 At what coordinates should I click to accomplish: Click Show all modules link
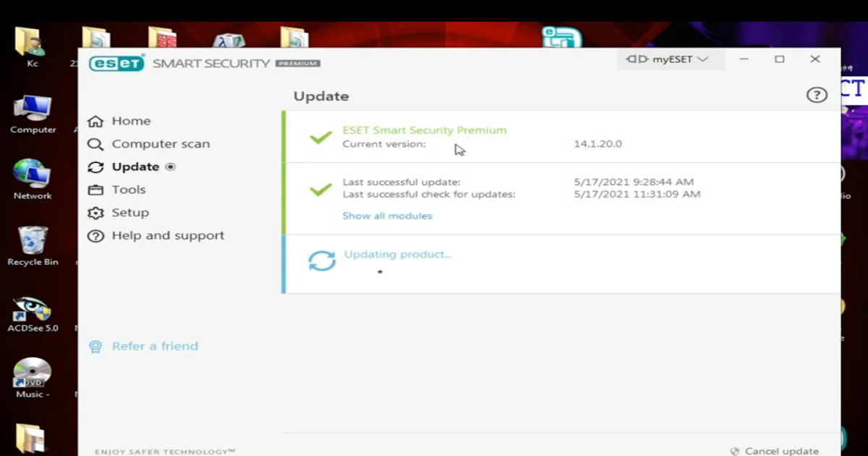387,216
